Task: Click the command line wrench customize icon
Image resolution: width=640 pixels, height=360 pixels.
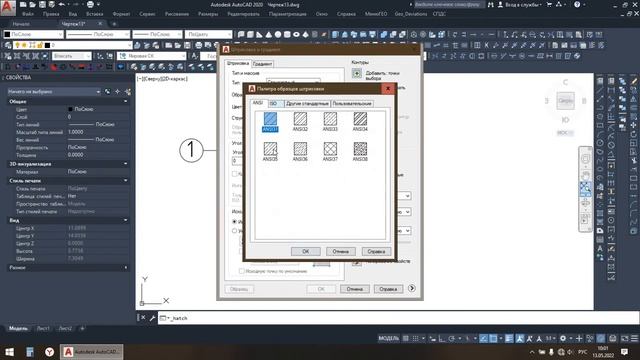Action: click(x=152, y=318)
